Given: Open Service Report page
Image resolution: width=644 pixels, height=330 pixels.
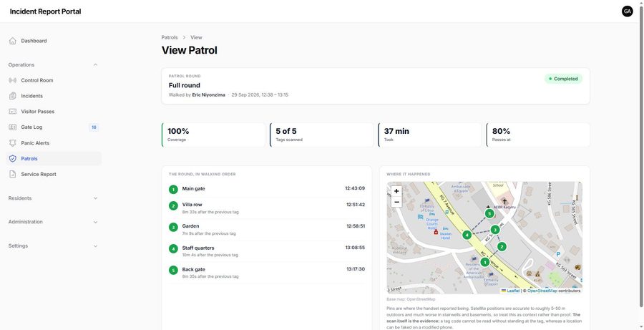Looking at the screenshot, I should [54, 174].
